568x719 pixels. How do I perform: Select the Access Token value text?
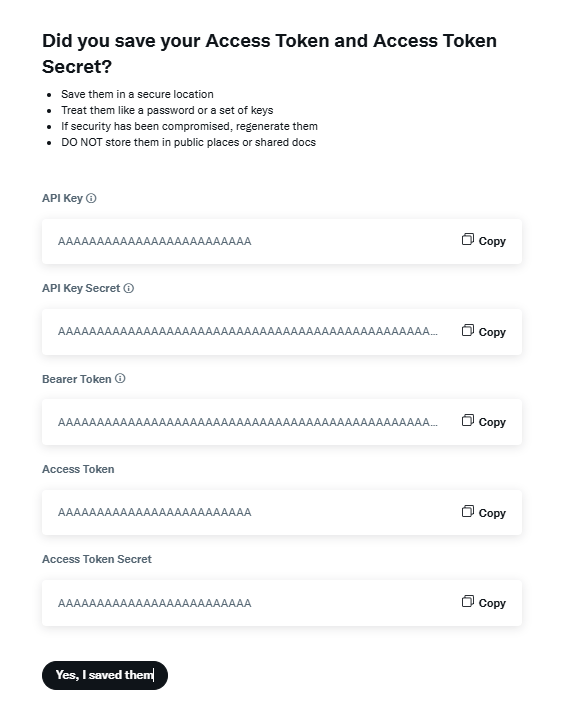click(154, 512)
